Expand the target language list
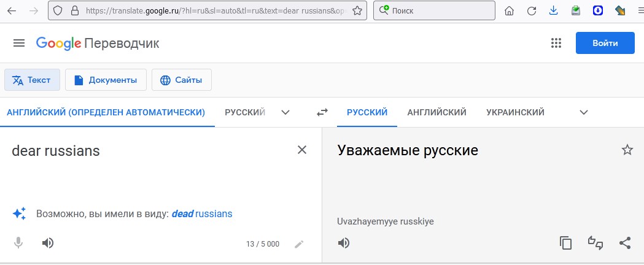This screenshot has height=265, width=644. pyautogui.click(x=584, y=112)
